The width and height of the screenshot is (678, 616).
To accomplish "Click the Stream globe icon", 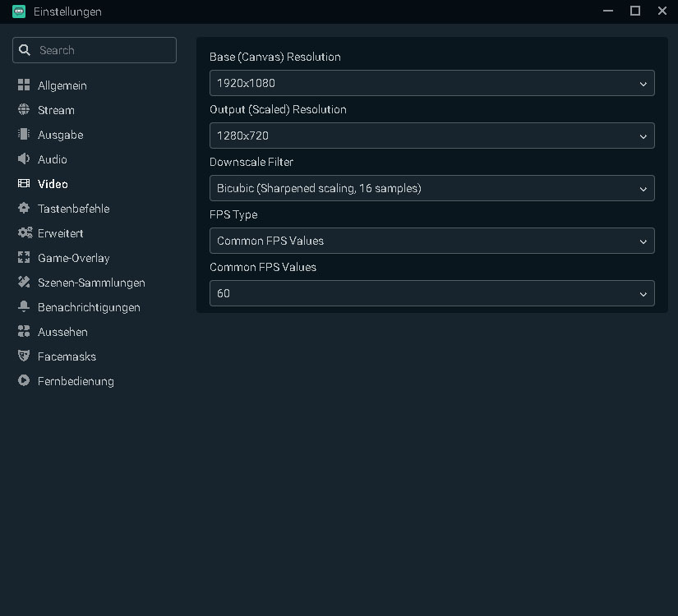I will click(24, 110).
